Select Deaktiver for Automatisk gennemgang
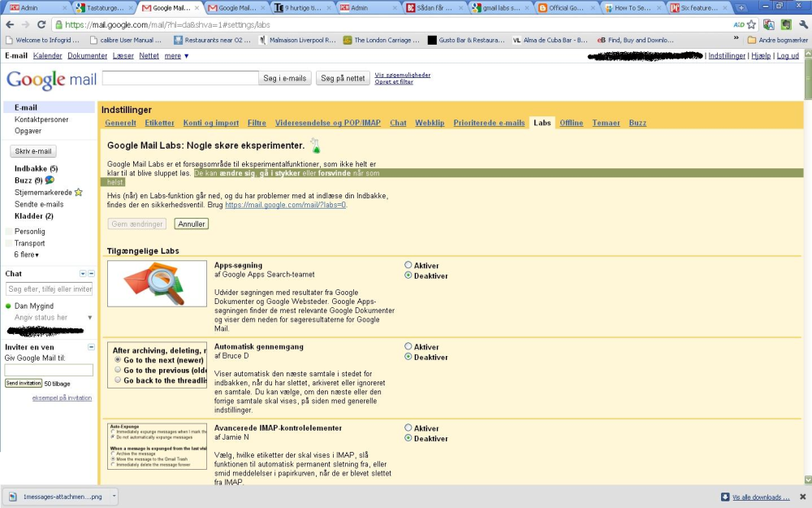 408,357
